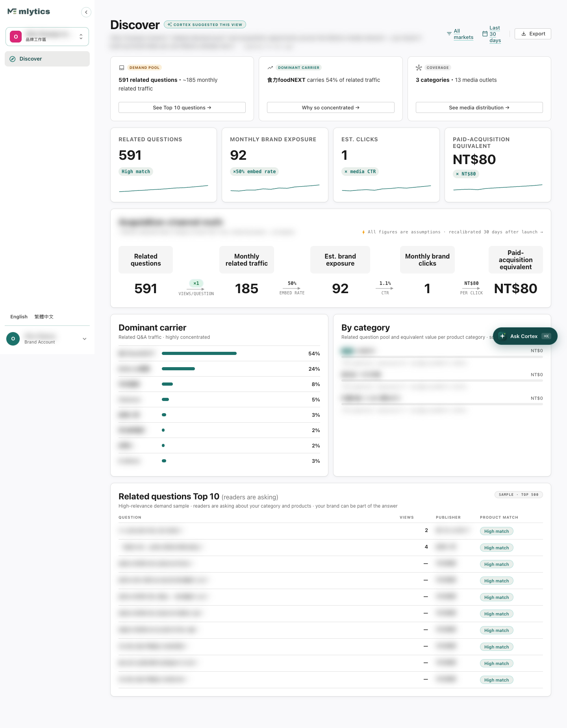Click the Export button
Viewport: 567px width, 728px height.
pyautogui.click(x=533, y=34)
